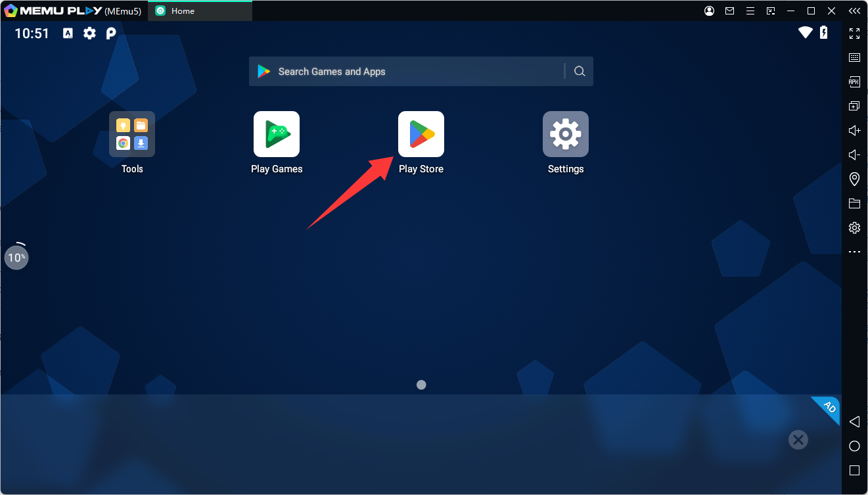Open MEmu emulator settings gear
The height and width of the screenshot is (495, 868).
(x=854, y=227)
